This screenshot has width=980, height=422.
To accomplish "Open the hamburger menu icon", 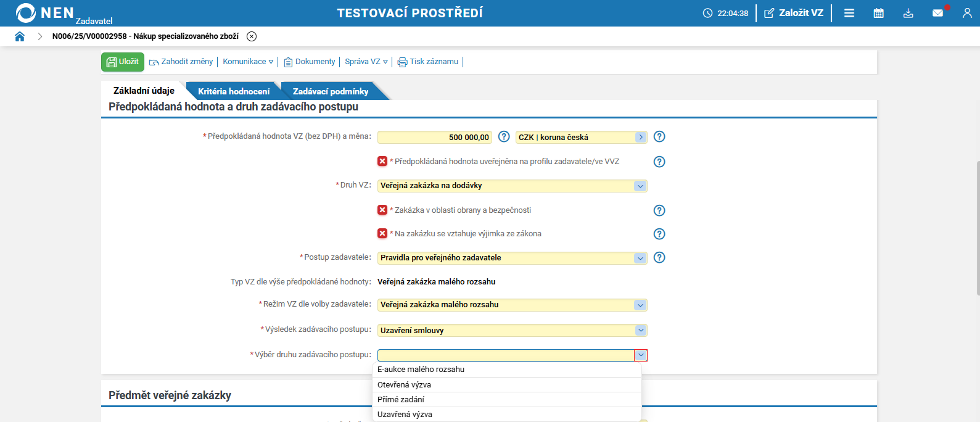I will coord(849,13).
